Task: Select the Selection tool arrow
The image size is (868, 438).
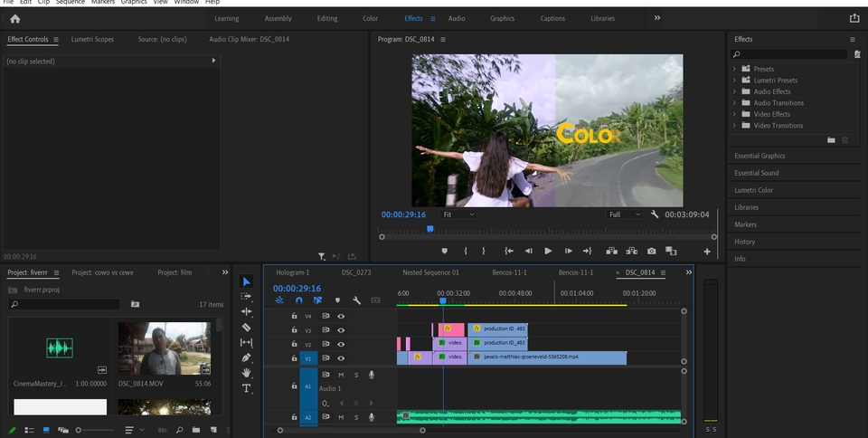Action: coord(246,281)
